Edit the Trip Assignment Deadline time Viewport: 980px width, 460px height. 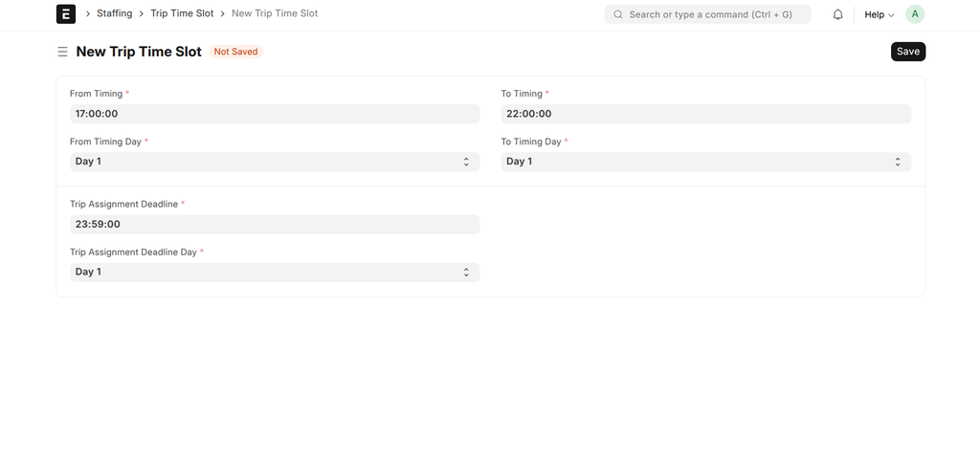275,225
